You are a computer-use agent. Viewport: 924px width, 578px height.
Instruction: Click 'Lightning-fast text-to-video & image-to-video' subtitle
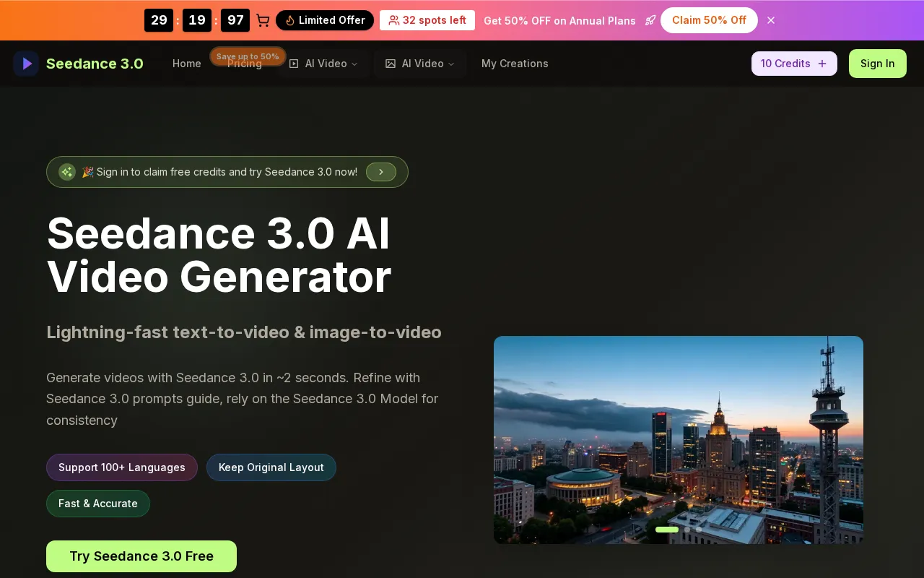pyautogui.click(x=244, y=332)
